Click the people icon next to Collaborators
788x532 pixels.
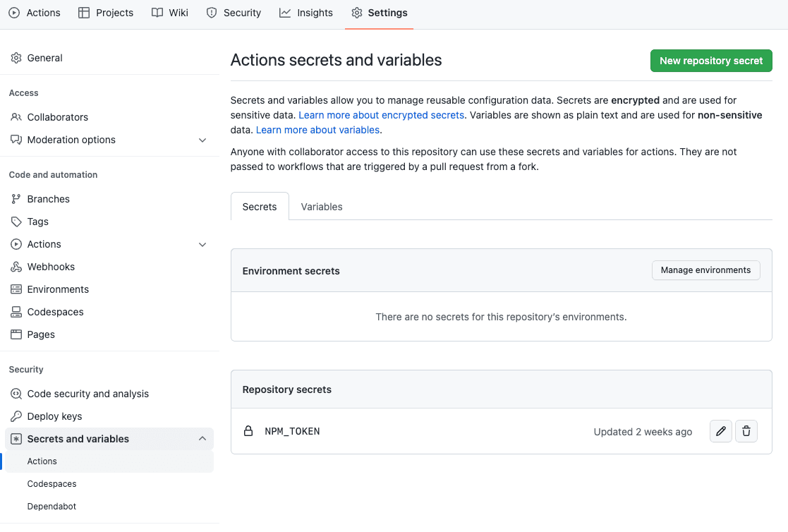(16, 117)
